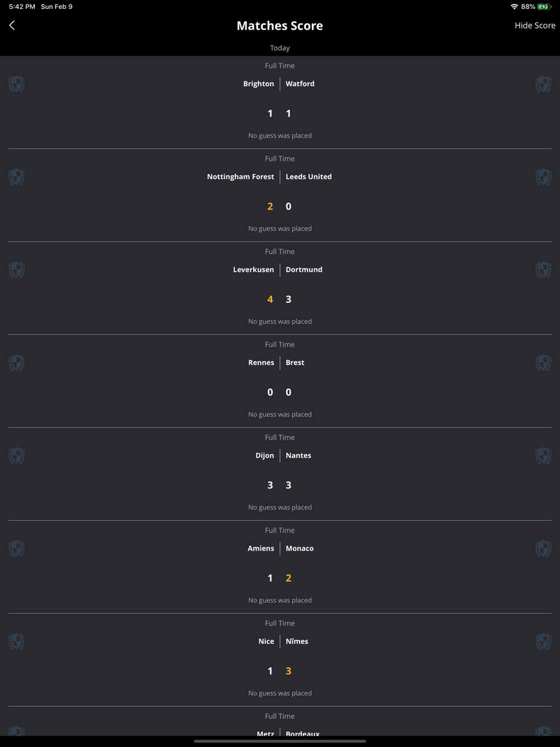
Task: Tap the Nice team crest icon
Action: 17,642
